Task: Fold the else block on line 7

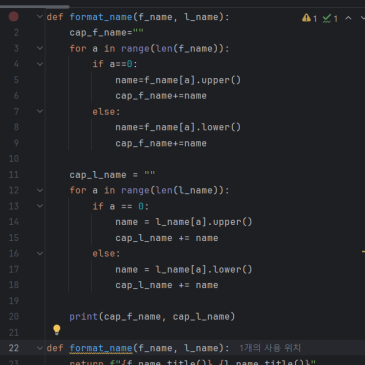Action: (x=40, y=111)
